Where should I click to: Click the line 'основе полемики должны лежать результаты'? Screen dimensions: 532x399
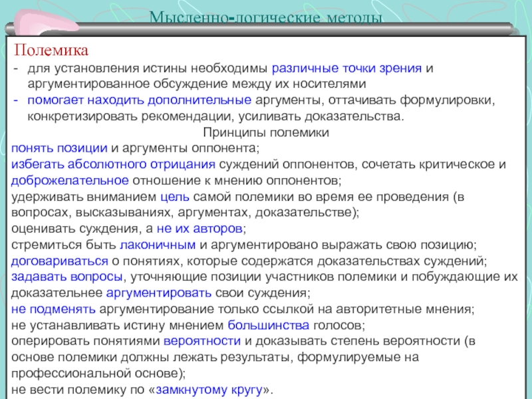point(152,357)
